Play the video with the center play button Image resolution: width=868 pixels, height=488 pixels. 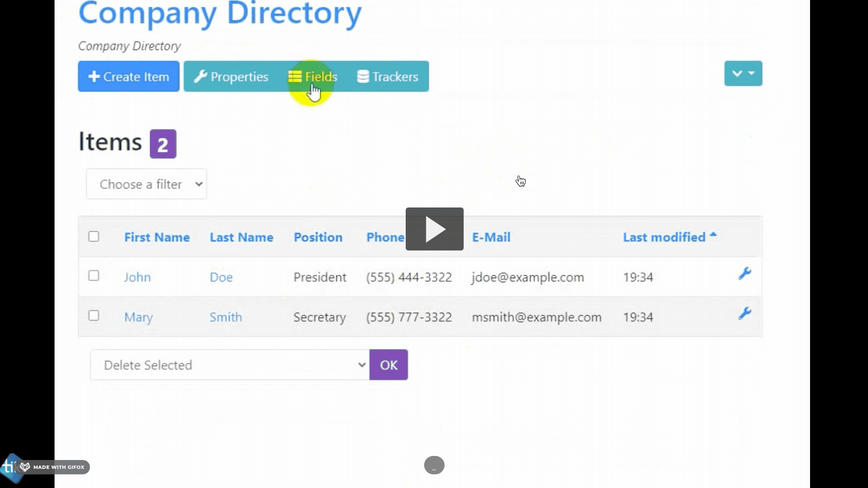(434, 229)
